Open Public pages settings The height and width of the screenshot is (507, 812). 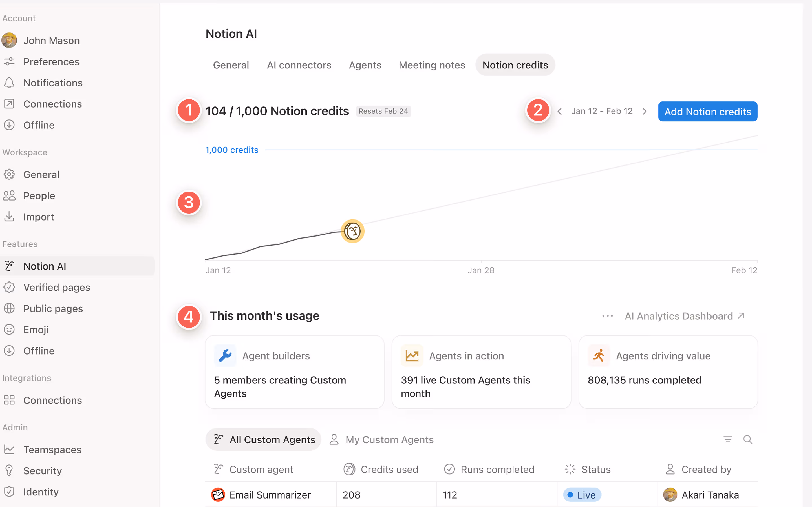pos(53,308)
